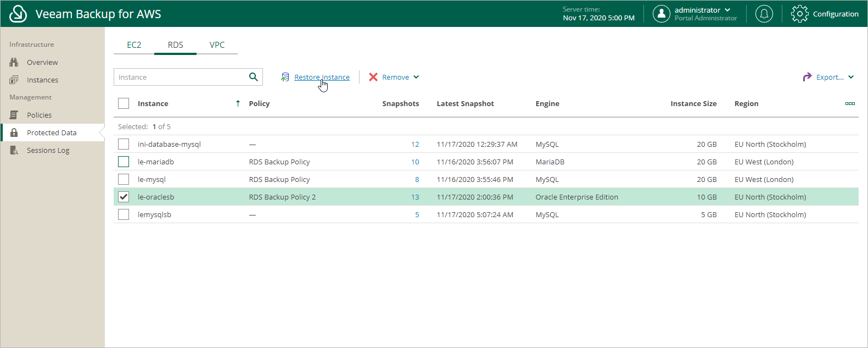The height and width of the screenshot is (348, 868).
Task: Click the Remove button label
Action: [395, 78]
